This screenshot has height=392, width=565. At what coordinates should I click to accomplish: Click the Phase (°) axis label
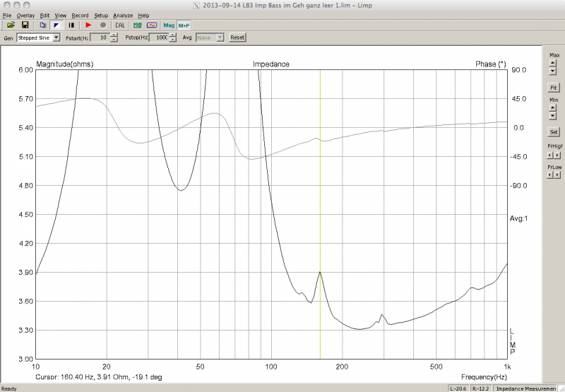coord(491,64)
